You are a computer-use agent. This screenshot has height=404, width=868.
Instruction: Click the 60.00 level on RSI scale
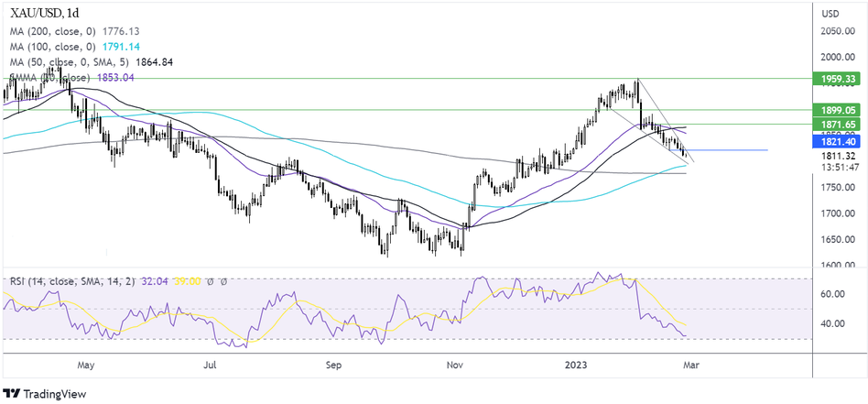[x=831, y=294]
